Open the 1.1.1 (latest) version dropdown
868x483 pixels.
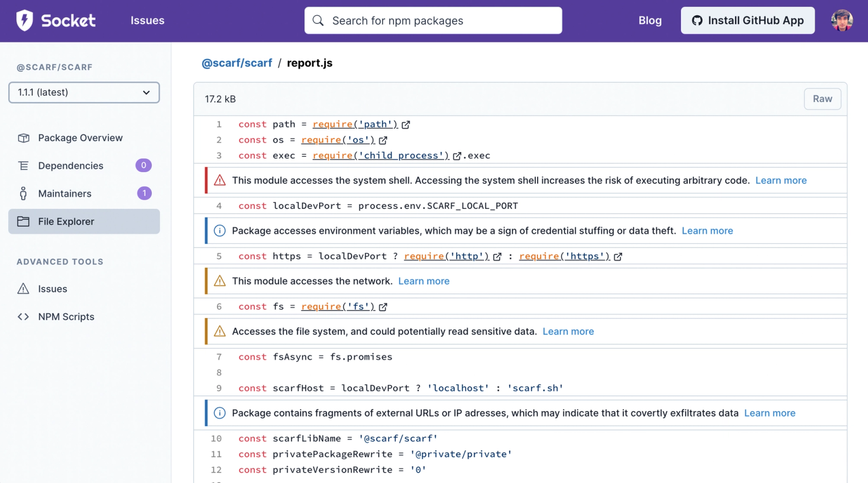(x=84, y=92)
